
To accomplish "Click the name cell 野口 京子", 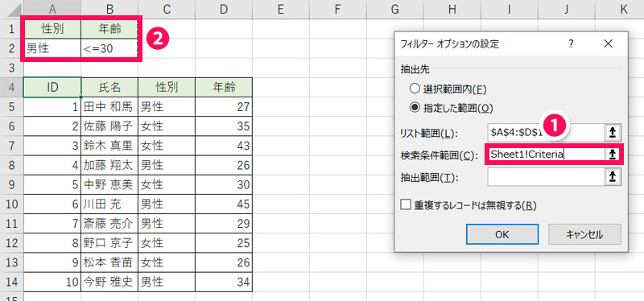I will [109, 243].
